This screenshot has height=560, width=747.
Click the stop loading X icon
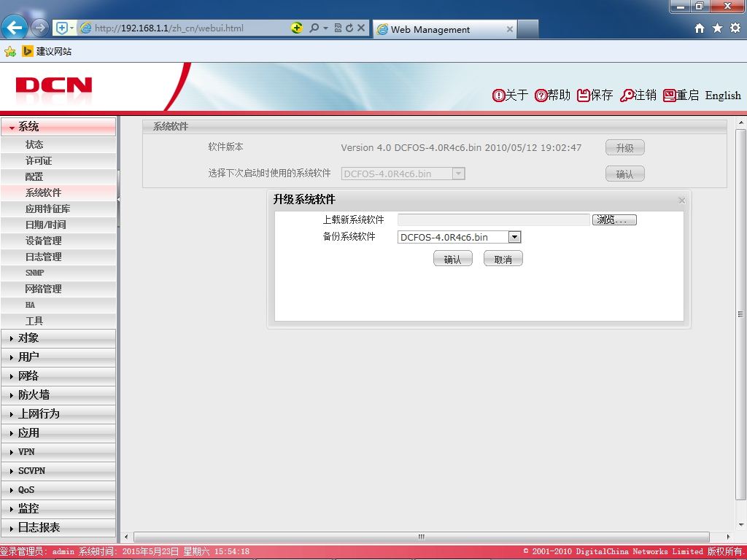pos(361,28)
